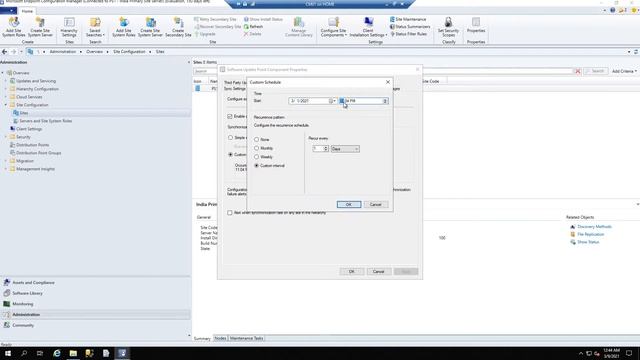Screen dimensions: 640x360
Task: Select None recurrence pattern radio button
Action: [x=256, y=140]
